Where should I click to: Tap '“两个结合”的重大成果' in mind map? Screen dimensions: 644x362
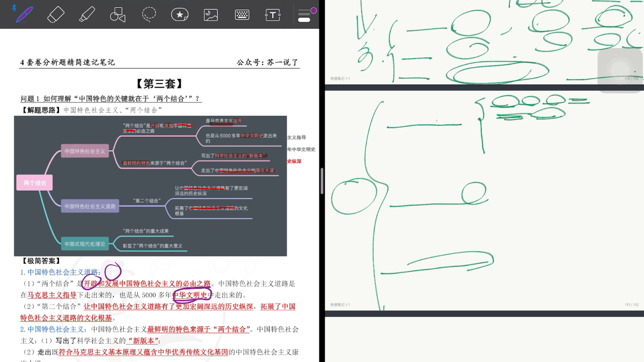[x=146, y=231]
